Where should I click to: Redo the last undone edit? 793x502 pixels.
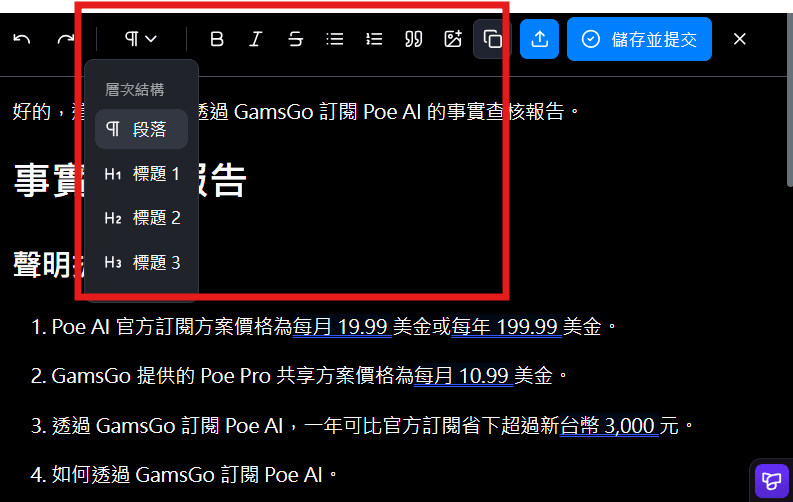coord(66,39)
